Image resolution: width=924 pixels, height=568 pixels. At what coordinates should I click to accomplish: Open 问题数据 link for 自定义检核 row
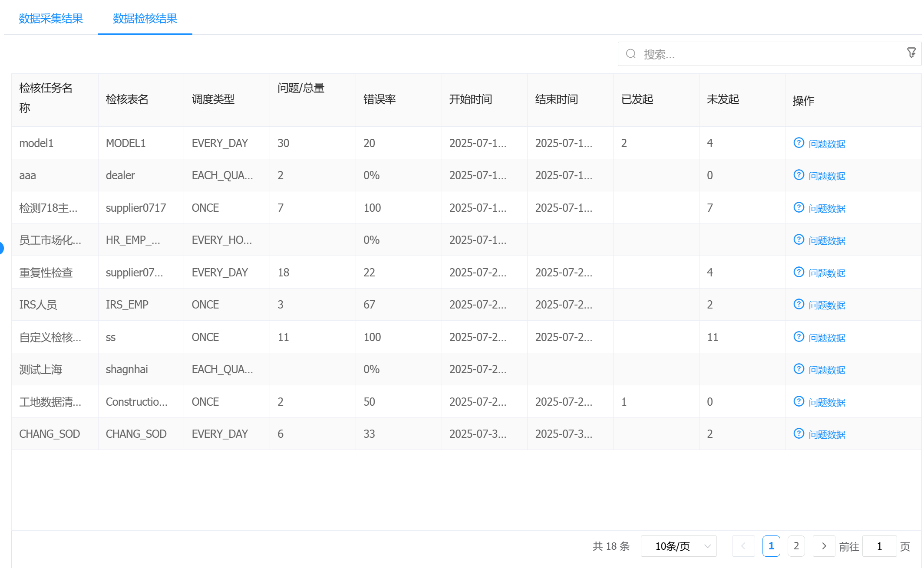827,338
